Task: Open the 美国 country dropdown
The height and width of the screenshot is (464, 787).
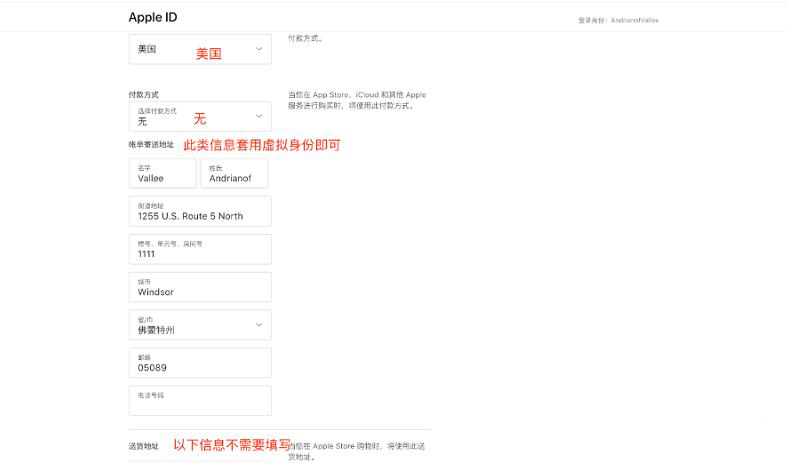Action: pyautogui.click(x=200, y=49)
